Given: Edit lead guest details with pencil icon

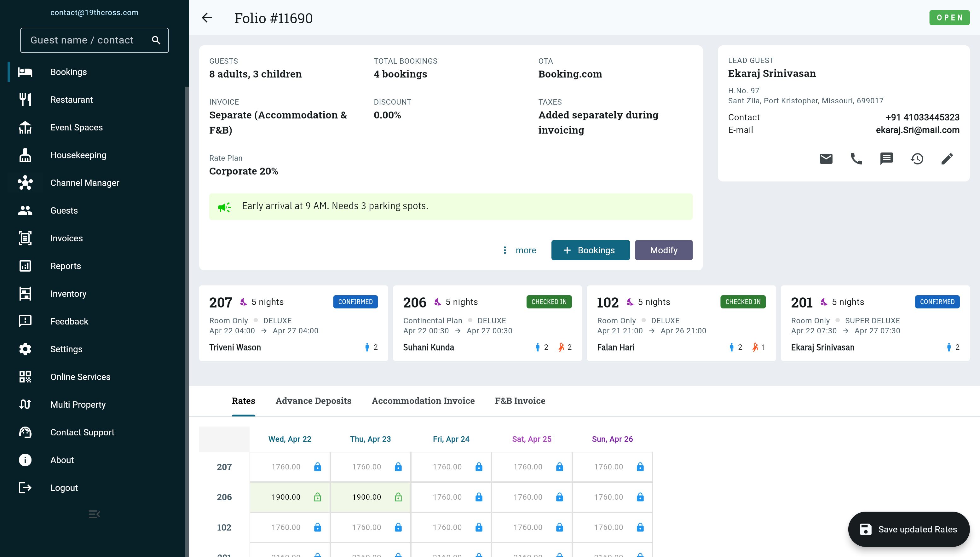Looking at the screenshot, I should (x=948, y=158).
